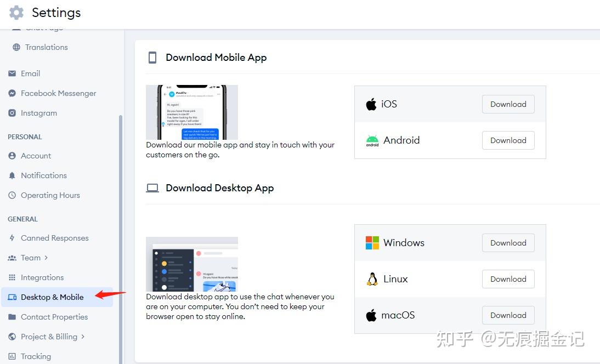Open the Integrations page

tap(42, 277)
